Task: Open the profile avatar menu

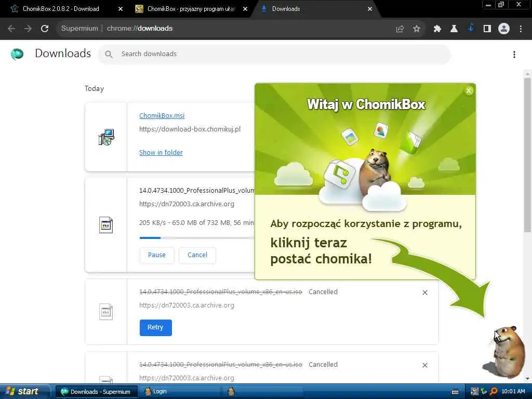Action: tap(504, 29)
